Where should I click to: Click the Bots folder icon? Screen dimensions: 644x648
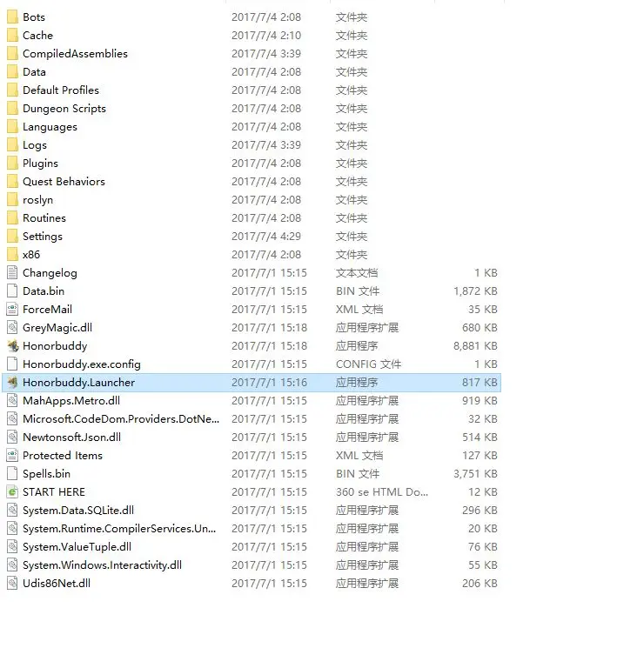click(12, 17)
